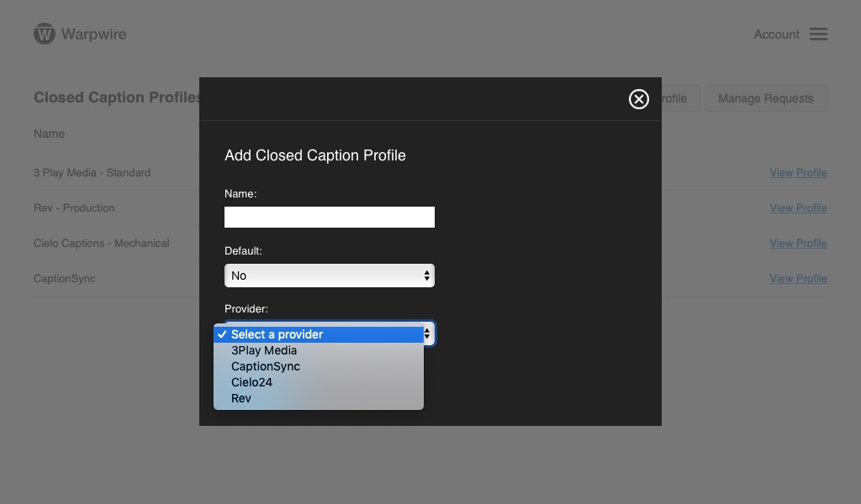The width and height of the screenshot is (861, 504).
Task: Click the Warpwire logo icon
Action: [45, 34]
